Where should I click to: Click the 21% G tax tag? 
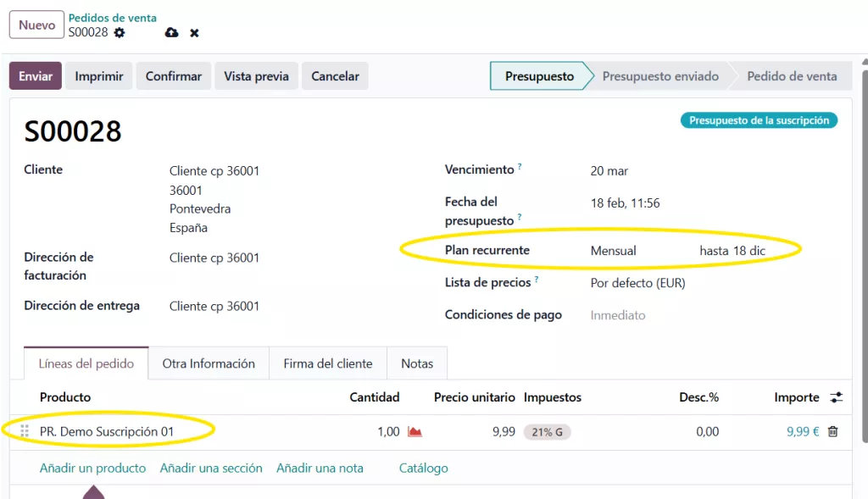[x=548, y=431]
